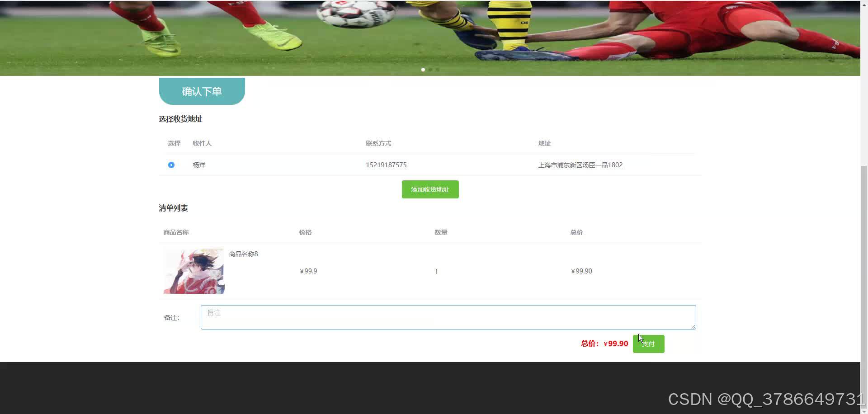Click the 确认下单 header label
The width and height of the screenshot is (868, 414).
coord(202,91)
